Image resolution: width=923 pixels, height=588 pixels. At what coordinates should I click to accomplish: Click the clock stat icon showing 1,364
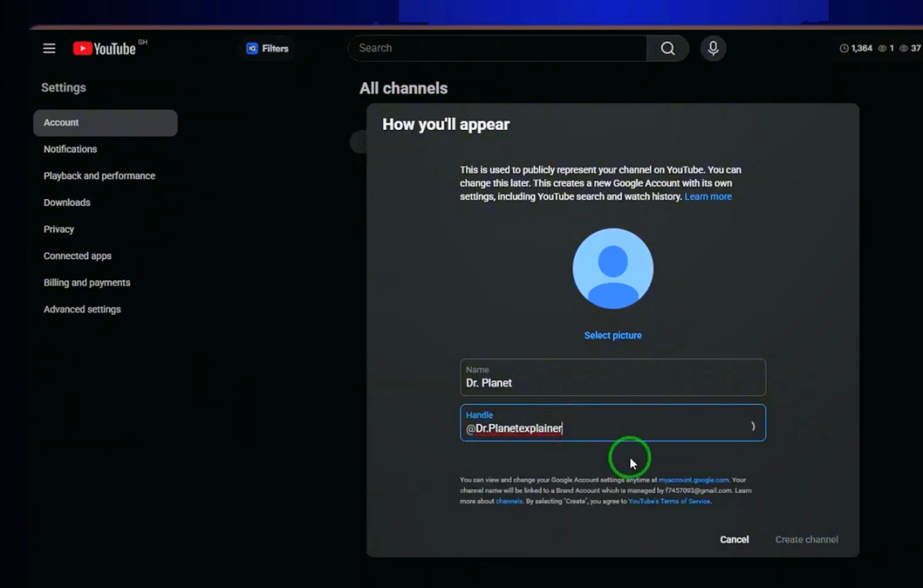pos(844,48)
